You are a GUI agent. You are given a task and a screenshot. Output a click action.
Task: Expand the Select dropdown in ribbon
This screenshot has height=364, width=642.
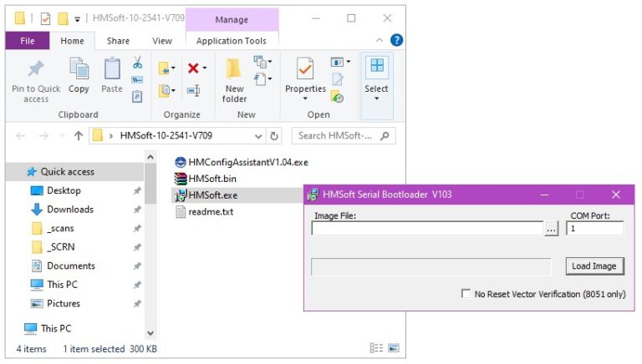(376, 98)
